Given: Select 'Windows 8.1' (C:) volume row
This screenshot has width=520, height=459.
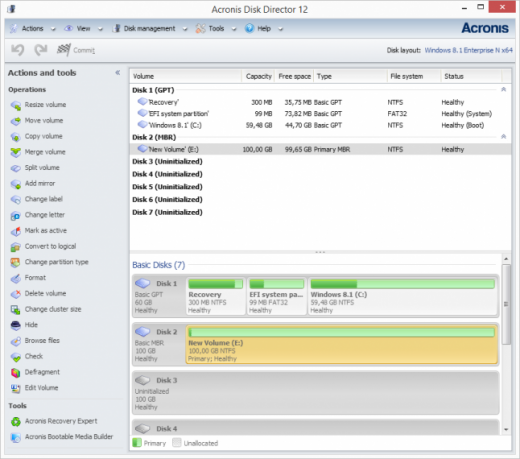Looking at the screenshot, I should click(320, 125).
